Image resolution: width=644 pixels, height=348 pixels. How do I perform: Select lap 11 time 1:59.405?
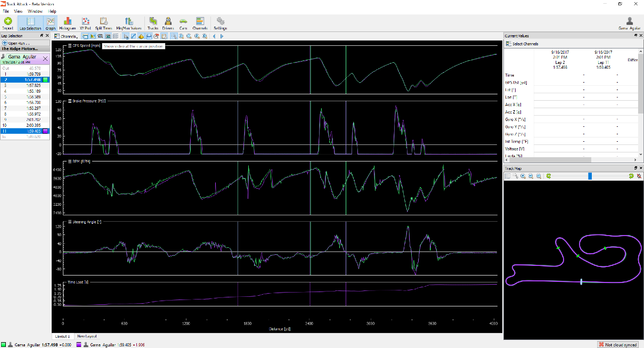click(x=25, y=131)
